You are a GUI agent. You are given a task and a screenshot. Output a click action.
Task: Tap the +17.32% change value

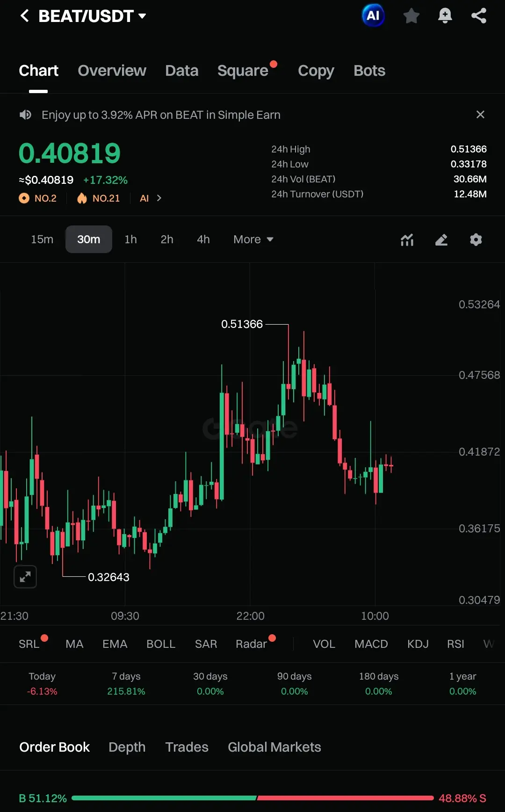[x=105, y=180]
